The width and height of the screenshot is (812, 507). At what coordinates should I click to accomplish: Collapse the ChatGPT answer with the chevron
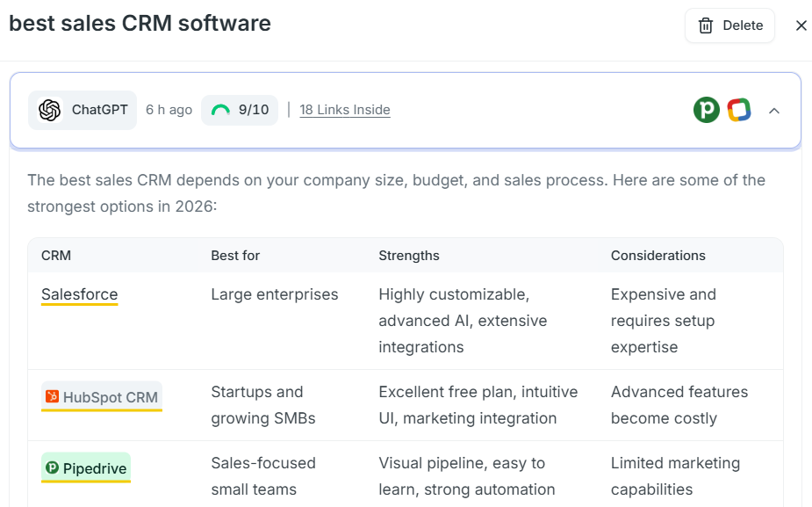pyautogui.click(x=774, y=111)
